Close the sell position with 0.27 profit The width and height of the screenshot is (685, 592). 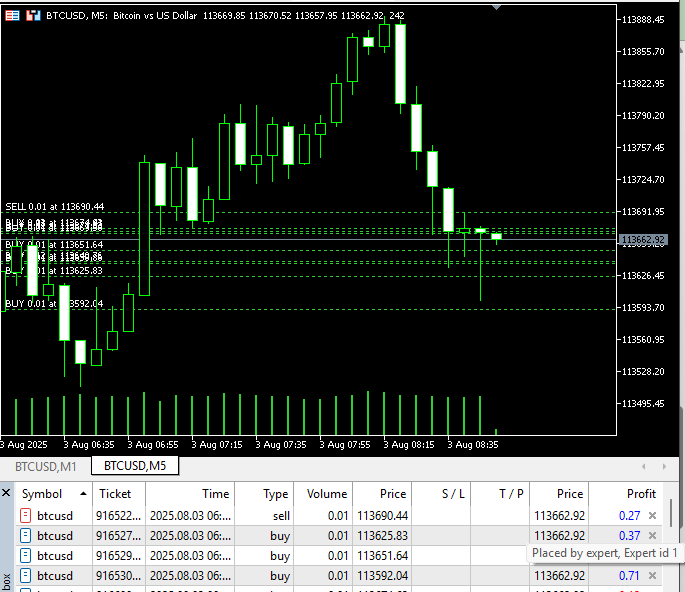point(652,516)
